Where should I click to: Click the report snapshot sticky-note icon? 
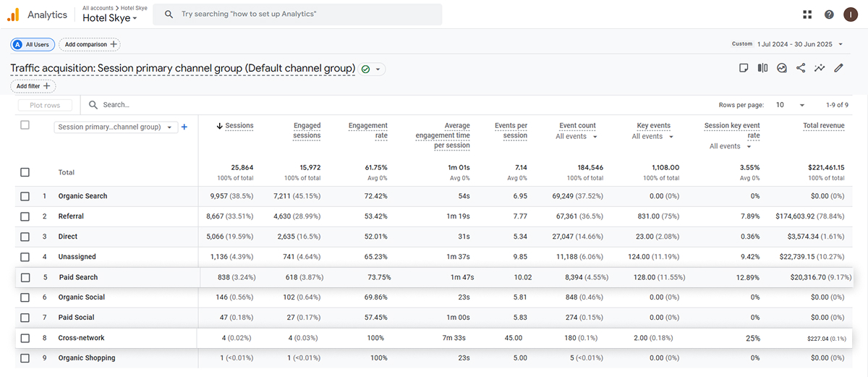point(744,68)
